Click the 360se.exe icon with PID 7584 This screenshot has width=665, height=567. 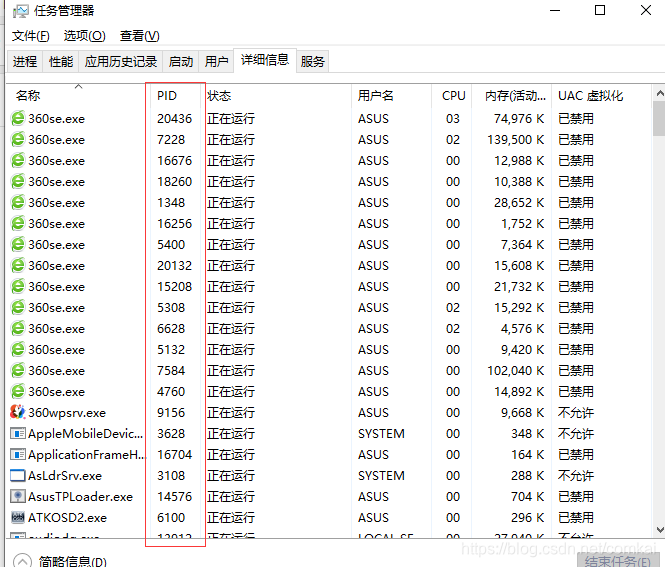pos(18,371)
